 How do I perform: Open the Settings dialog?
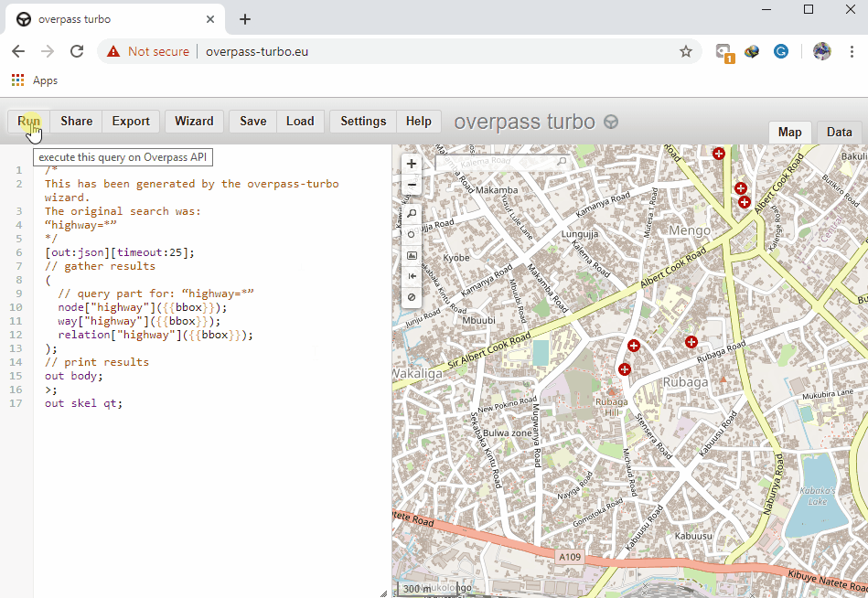(x=363, y=122)
